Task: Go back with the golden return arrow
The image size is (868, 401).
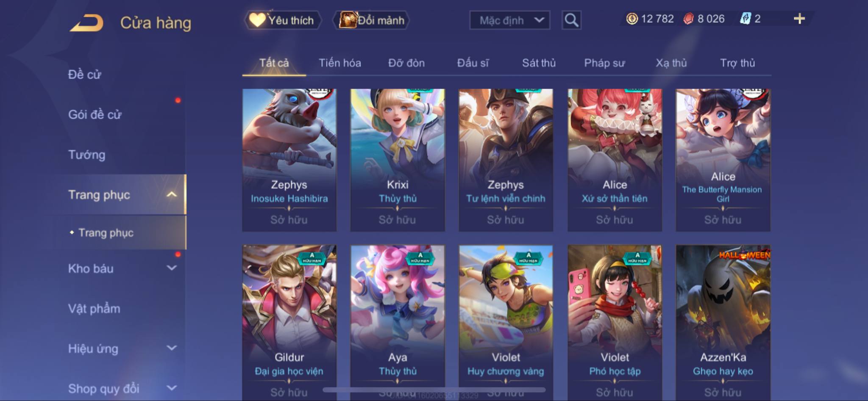Action: pos(87,22)
